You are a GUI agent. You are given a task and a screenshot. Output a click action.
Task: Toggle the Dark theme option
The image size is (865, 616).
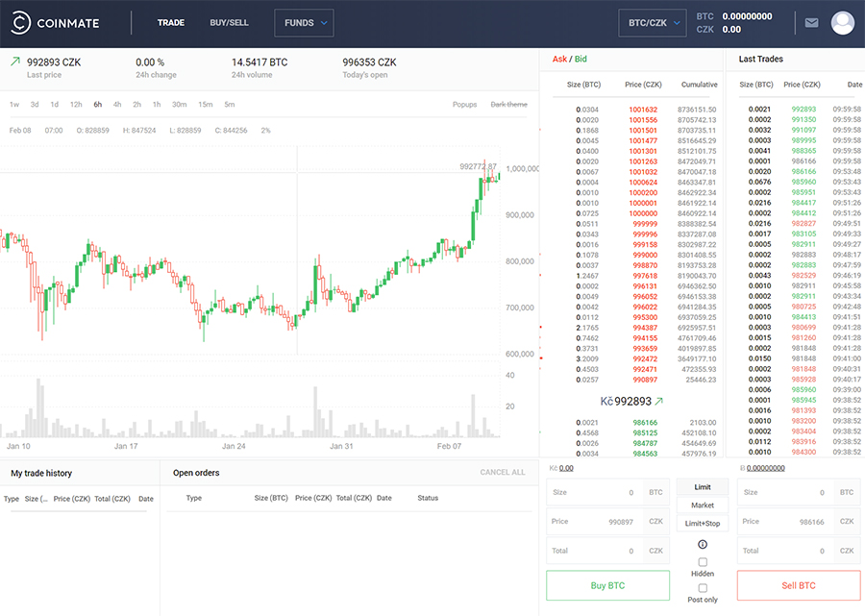point(508,104)
